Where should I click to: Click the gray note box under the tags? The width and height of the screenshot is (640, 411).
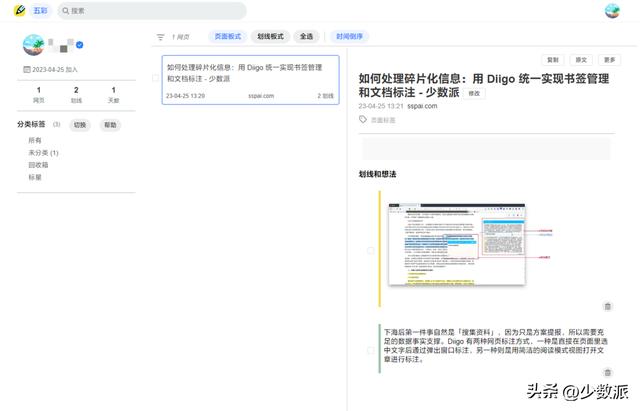pos(487,149)
